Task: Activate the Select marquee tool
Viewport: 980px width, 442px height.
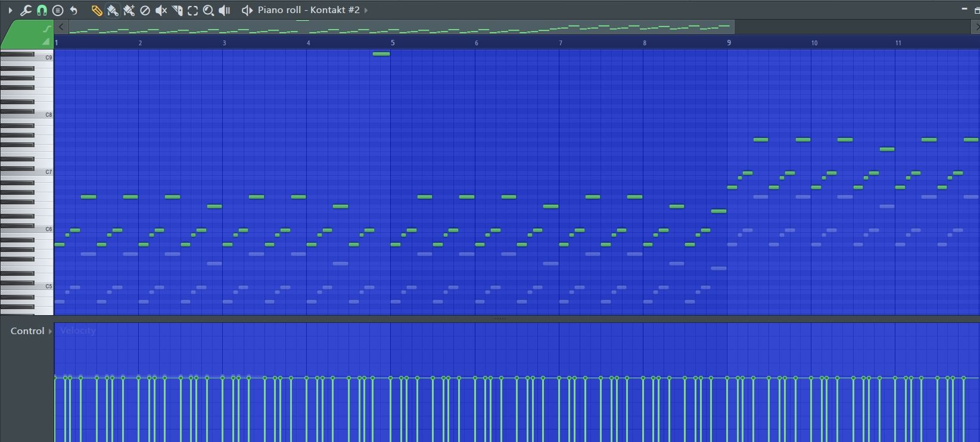Action: [192, 10]
